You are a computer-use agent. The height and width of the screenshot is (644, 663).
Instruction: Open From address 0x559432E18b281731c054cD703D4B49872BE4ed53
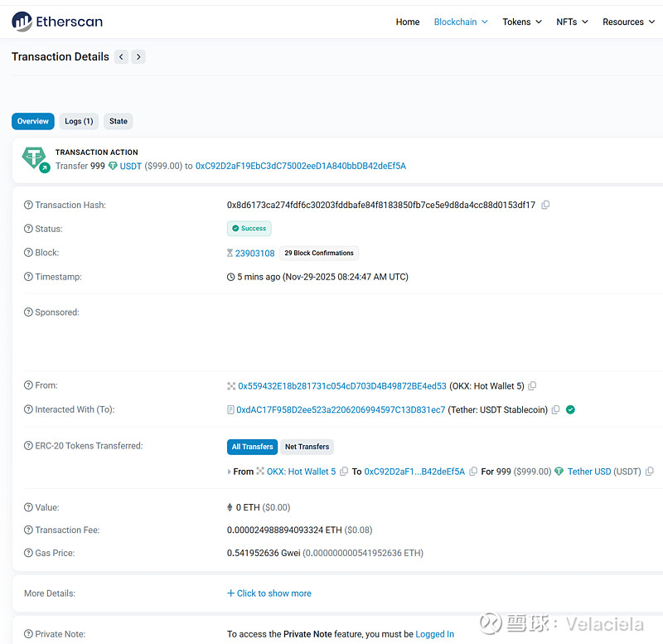(342, 385)
